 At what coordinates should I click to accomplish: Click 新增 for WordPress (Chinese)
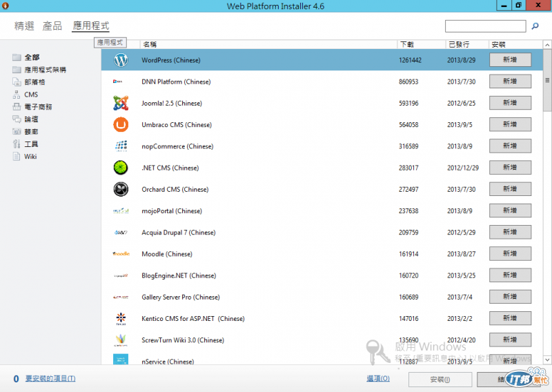click(x=510, y=59)
